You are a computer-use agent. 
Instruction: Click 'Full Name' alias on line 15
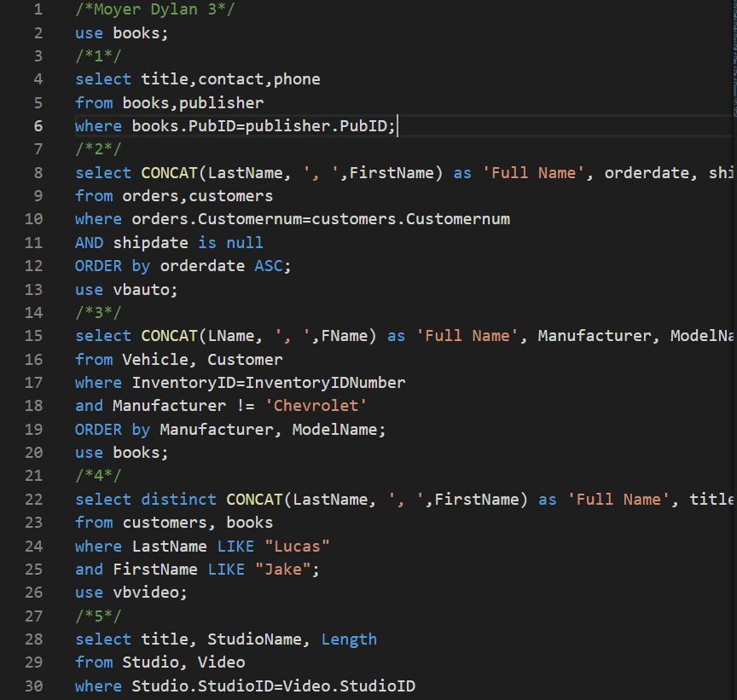pyautogui.click(x=467, y=336)
